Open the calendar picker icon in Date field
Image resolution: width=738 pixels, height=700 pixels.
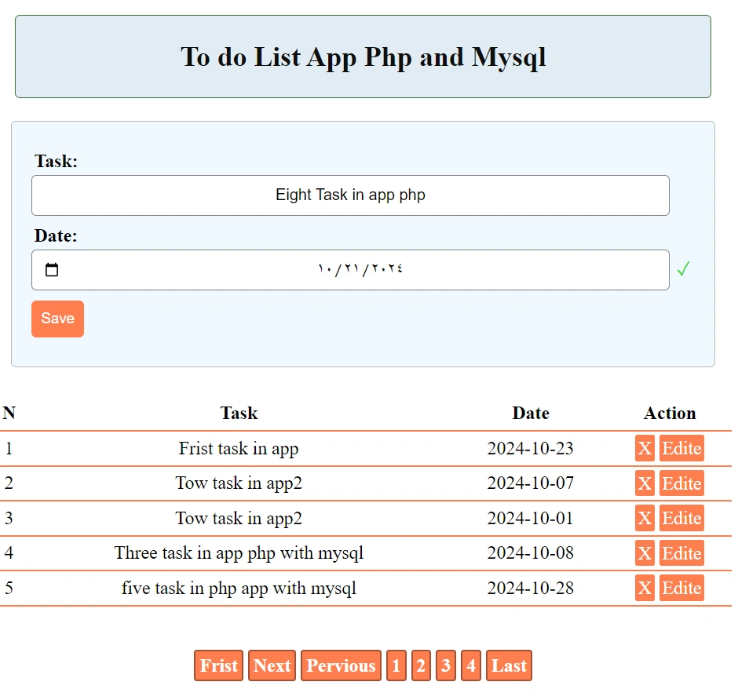(52, 270)
